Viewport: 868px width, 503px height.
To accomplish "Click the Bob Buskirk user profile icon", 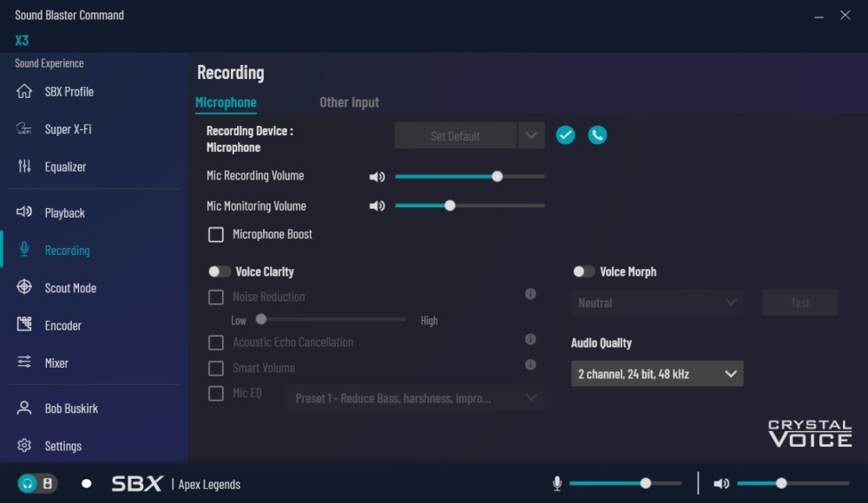I will tap(23, 408).
